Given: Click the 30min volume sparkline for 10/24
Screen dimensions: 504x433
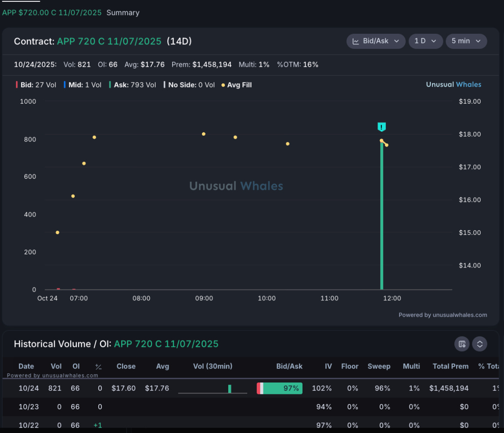Looking at the screenshot, I should pyautogui.click(x=213, y=389).
